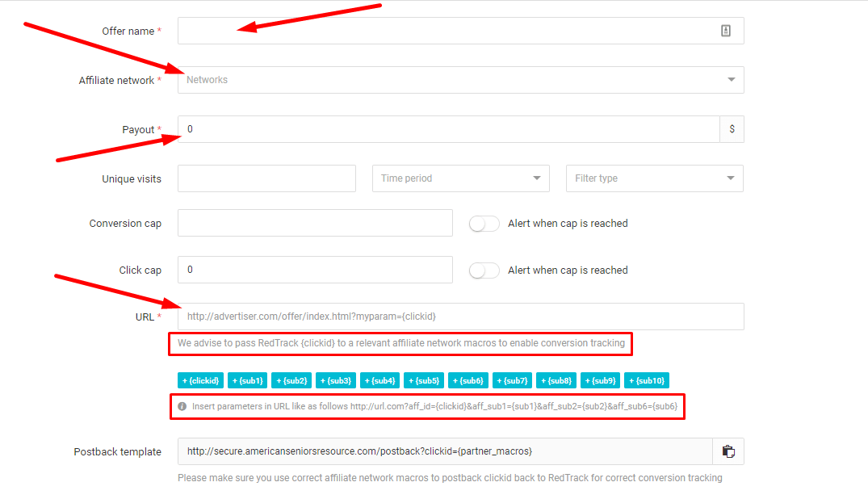
Task: Click the info icon before Insert parameters
Action: coord(182,406)
